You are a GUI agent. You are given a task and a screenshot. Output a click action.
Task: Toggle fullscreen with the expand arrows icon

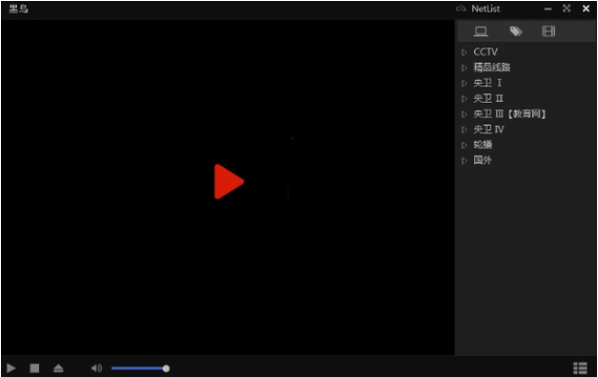click(567, 8)
